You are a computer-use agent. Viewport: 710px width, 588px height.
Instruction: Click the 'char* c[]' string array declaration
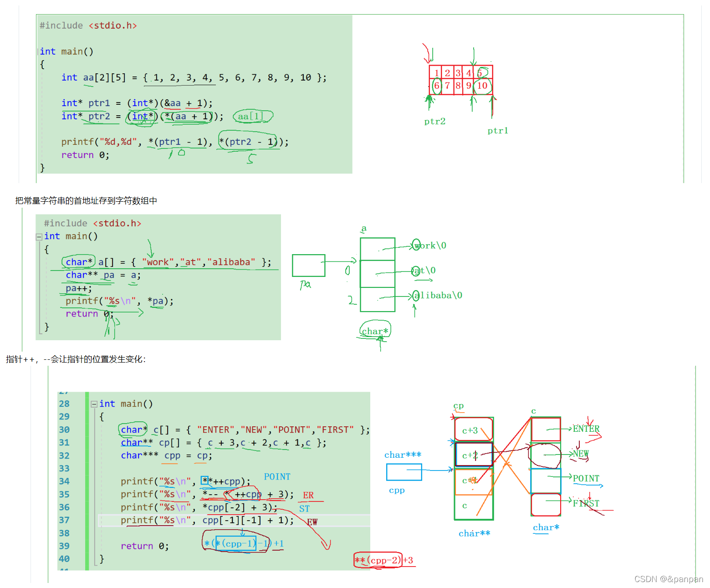click(245, 430)
